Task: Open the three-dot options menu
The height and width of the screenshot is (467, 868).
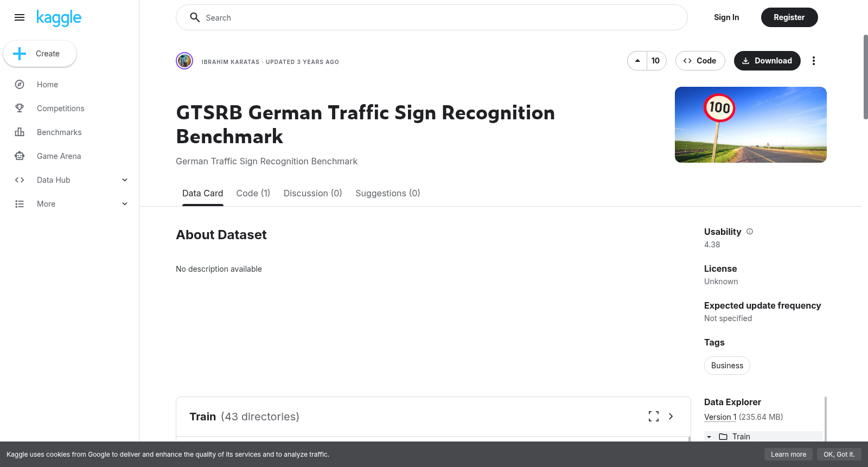Action: [x=813, y=61]
